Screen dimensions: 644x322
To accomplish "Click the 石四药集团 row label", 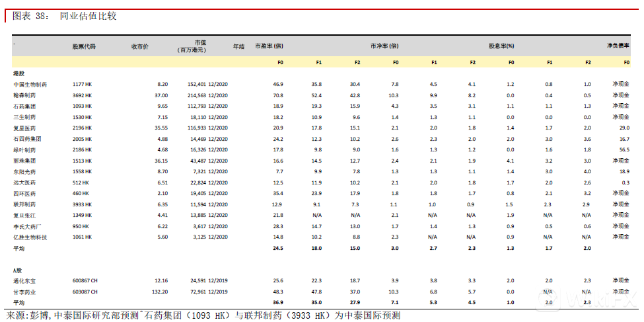I will point(26,139).
